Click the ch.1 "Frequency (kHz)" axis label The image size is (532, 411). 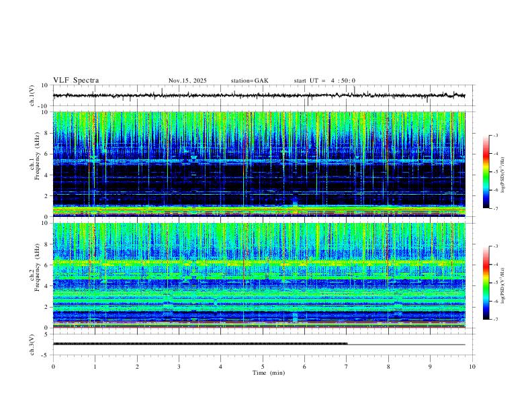click(38, 156)
